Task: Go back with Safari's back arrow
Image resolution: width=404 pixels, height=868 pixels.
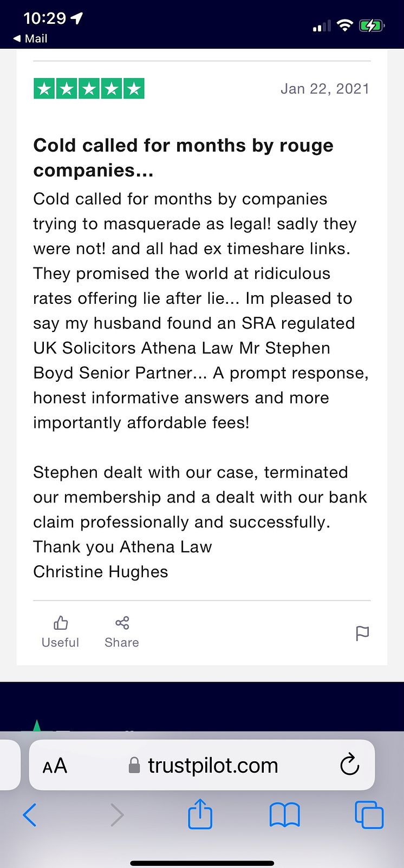Action: point(30,814)
